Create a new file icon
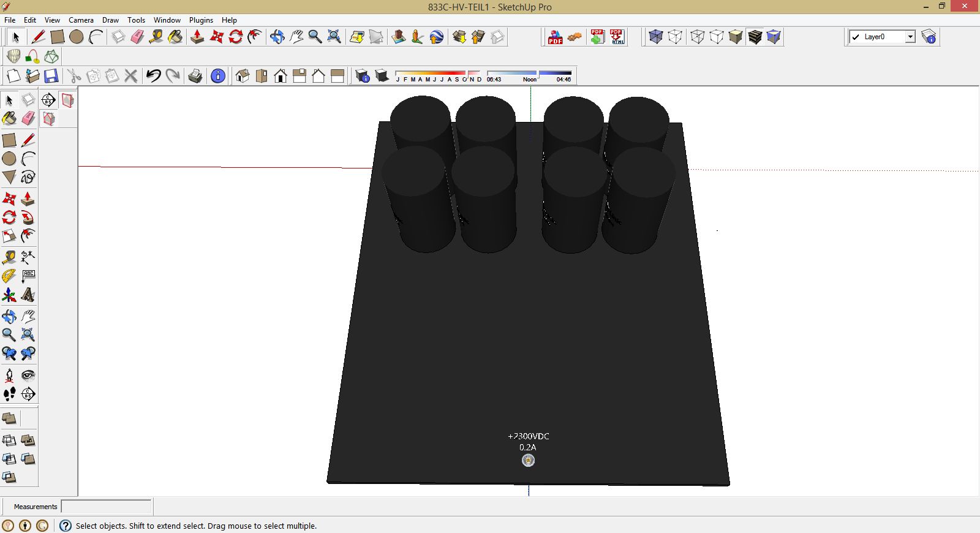The image size is (980, 533). click(13, 76)
